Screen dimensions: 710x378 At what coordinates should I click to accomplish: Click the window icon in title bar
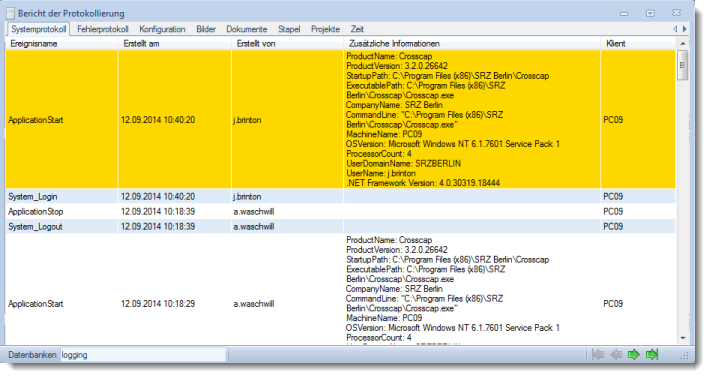tap(10, 13)
